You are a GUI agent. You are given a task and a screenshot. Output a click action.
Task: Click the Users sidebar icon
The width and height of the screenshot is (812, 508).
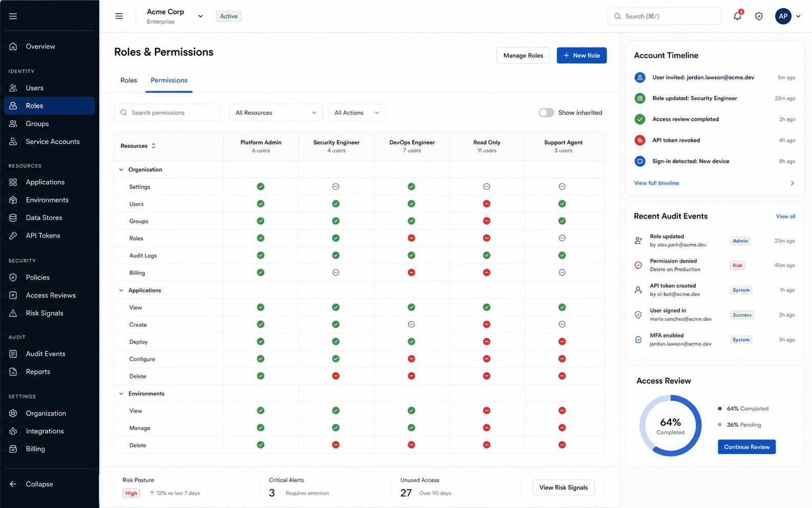pos(13,88)
